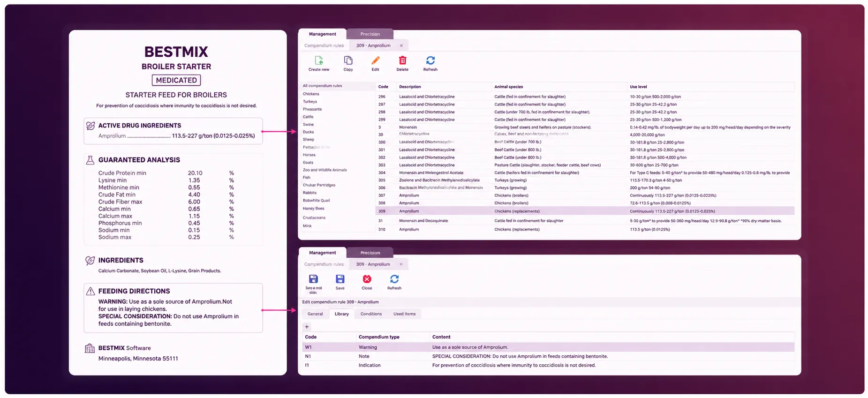868x398 pixels.
Task: Click the red Delete trash icon
Action: coord(402,60)
